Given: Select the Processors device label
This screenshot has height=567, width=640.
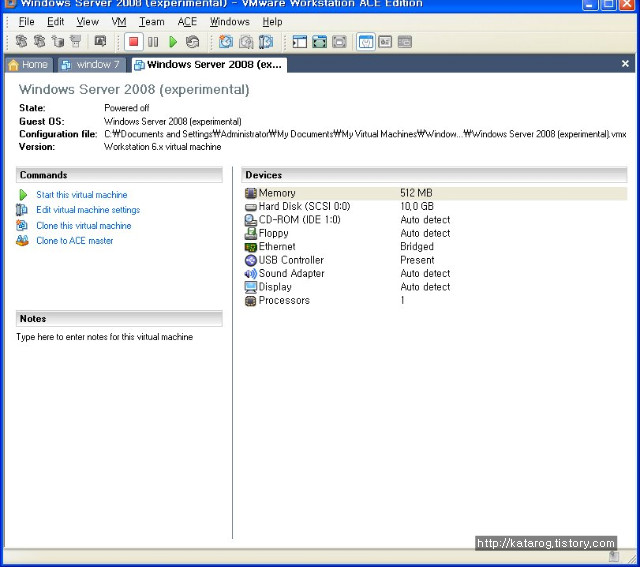Looking at the screenshot, I should click(284, 300).
